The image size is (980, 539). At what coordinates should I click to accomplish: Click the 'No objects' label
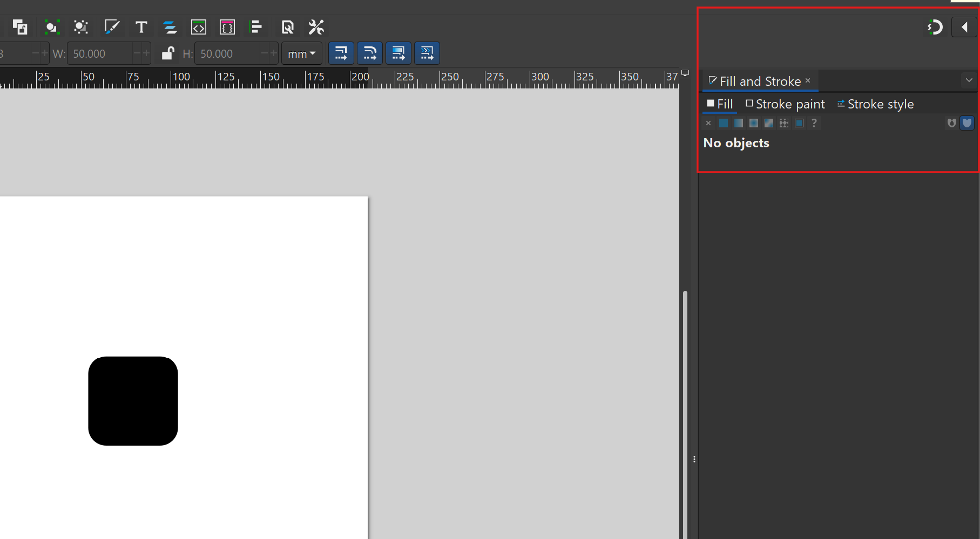click(x=736, y=143)
